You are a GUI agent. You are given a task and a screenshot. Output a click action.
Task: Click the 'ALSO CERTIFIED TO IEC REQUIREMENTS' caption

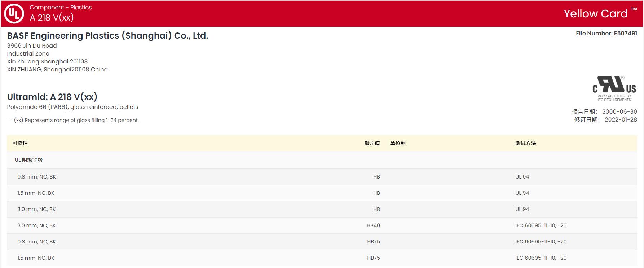pos(614,98)
